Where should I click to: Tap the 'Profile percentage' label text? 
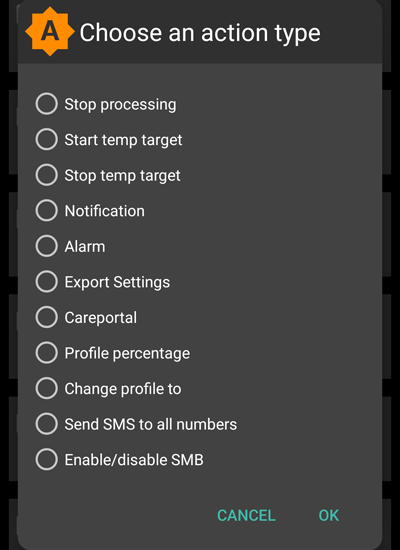(x=127, y=353)
